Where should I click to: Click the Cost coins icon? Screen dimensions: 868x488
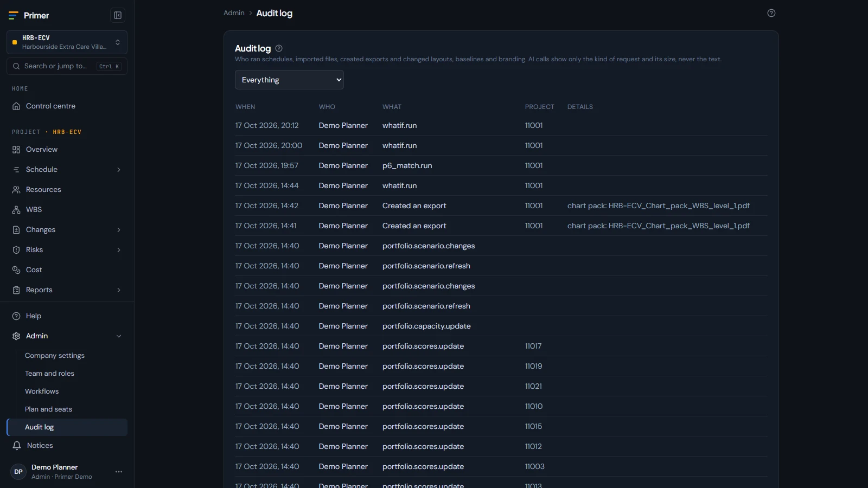(16, 270)
